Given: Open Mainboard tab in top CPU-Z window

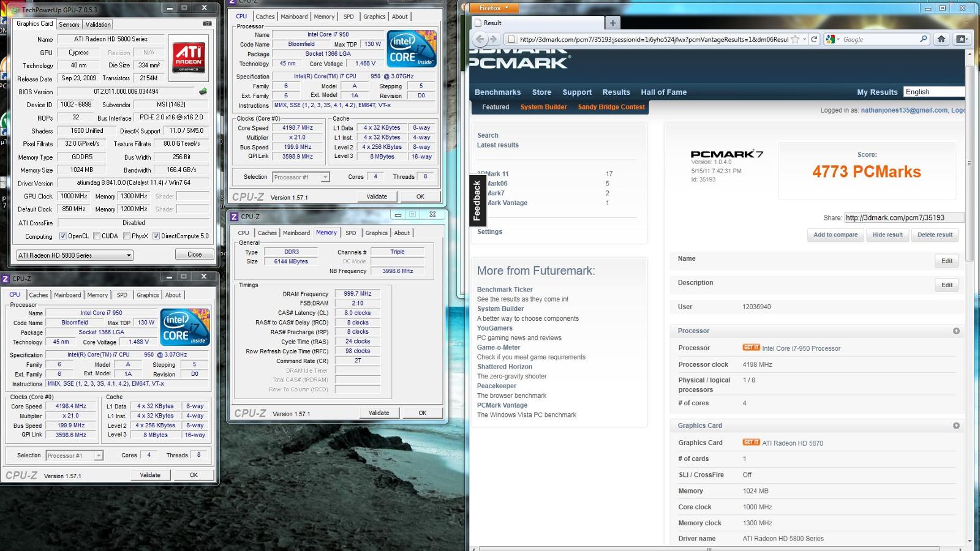Looking at the screenshot, I should (x=294, y=17).
